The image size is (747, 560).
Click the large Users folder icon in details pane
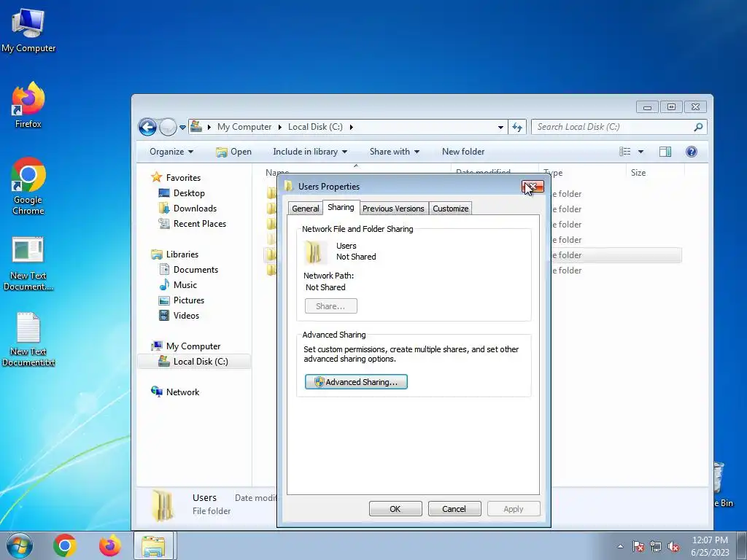[x=163, y=505]
